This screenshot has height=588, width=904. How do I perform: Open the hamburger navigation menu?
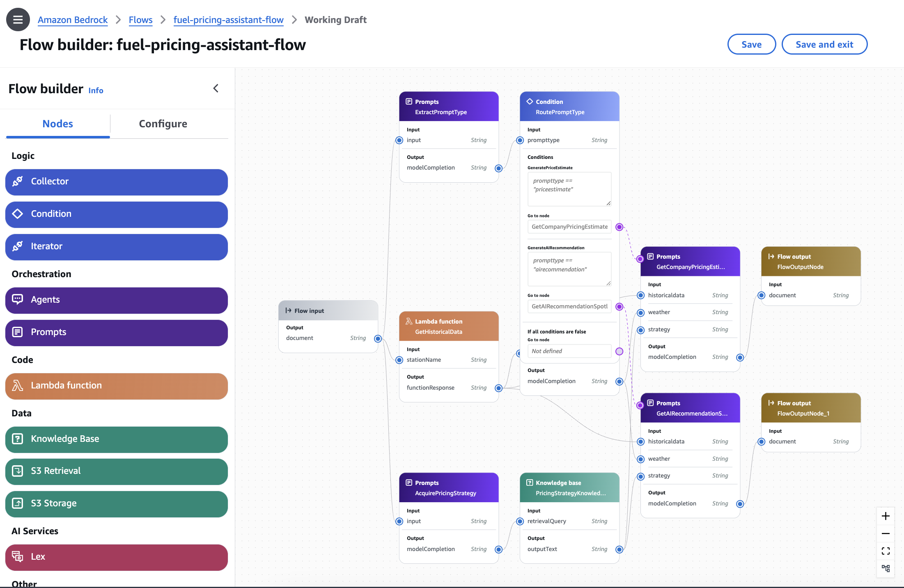pyautogui.click(x=18, y=20)
